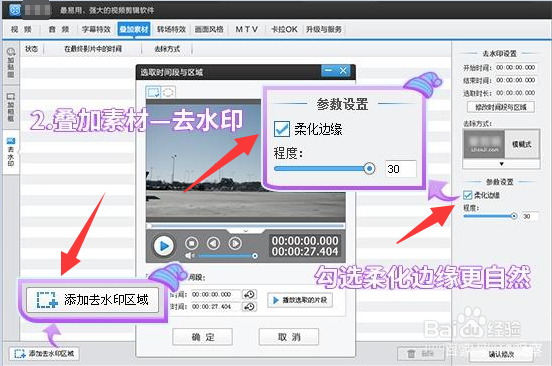Image resolution: width=552 pixels, height=366 pixels.
Task: Click the 选取时长 field in right panel
Action: [x=516, y=93]
